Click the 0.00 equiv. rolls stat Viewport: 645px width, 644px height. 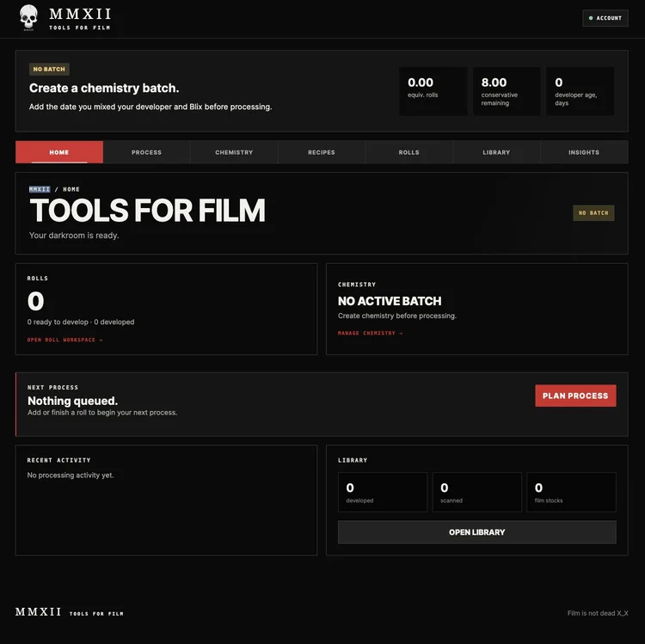point(433,91)
